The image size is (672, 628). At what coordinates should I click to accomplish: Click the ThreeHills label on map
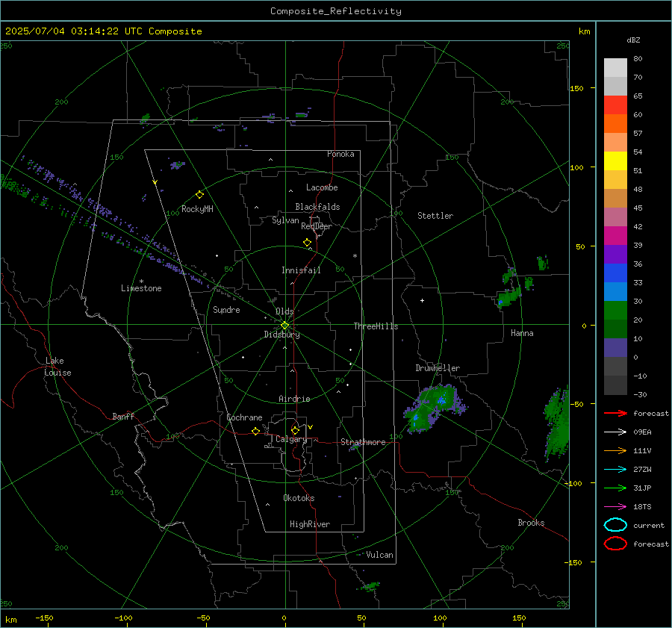[x=376, y=326]
